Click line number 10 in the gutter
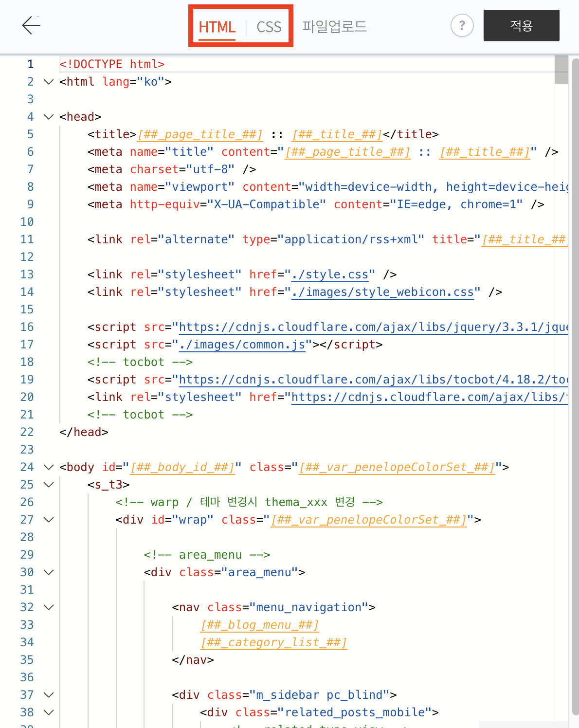579x728 pixels. point(27,222)
